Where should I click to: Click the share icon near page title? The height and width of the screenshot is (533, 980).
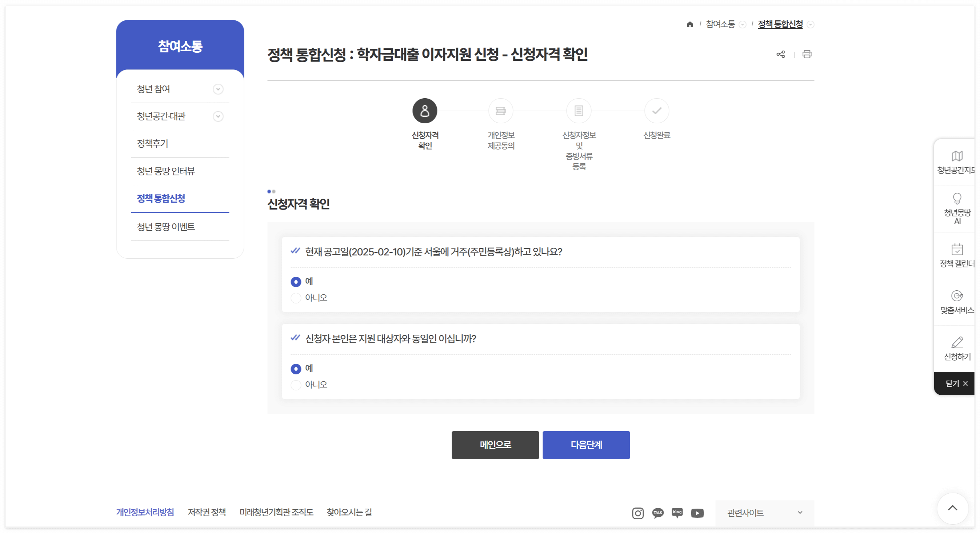(781, 55)
